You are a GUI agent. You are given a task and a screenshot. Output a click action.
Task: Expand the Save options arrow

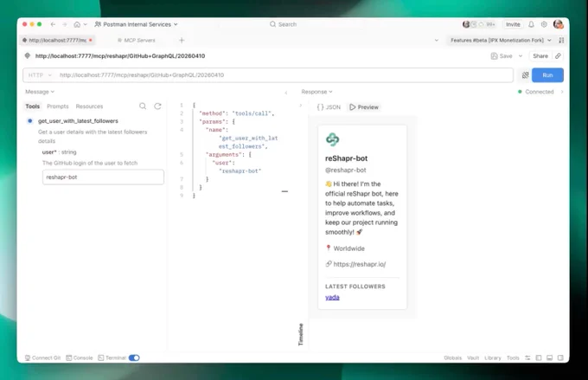coord(521,56)
